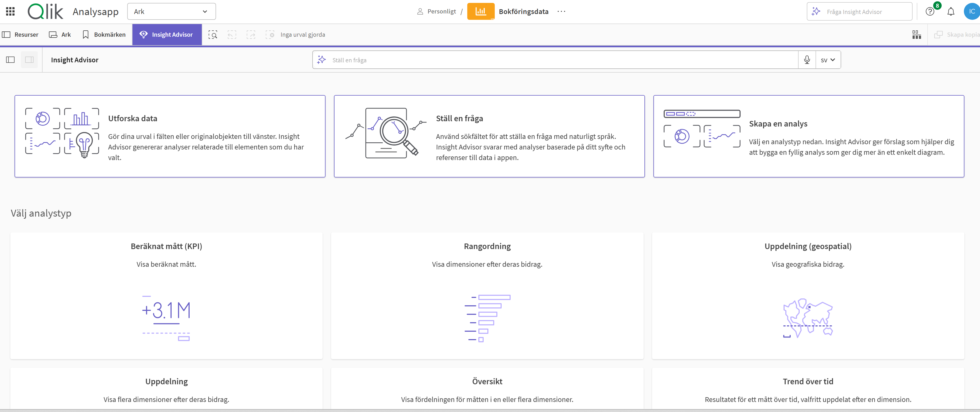Screen dimensions: 980x412
Task: Choose the Beräknat mått (KPI) analysis
Action: pyautogui.click(x=166, y=296)
